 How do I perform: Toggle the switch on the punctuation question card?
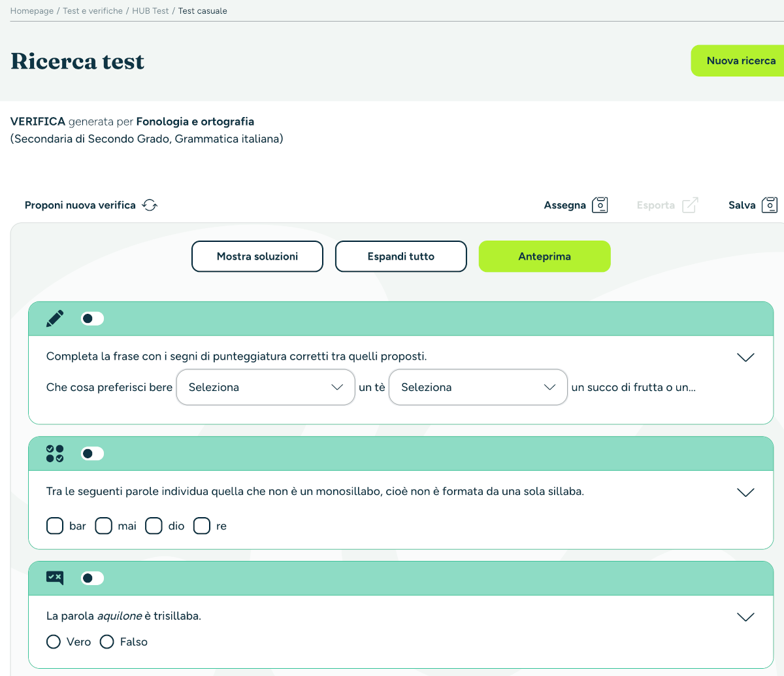point(92,319)
